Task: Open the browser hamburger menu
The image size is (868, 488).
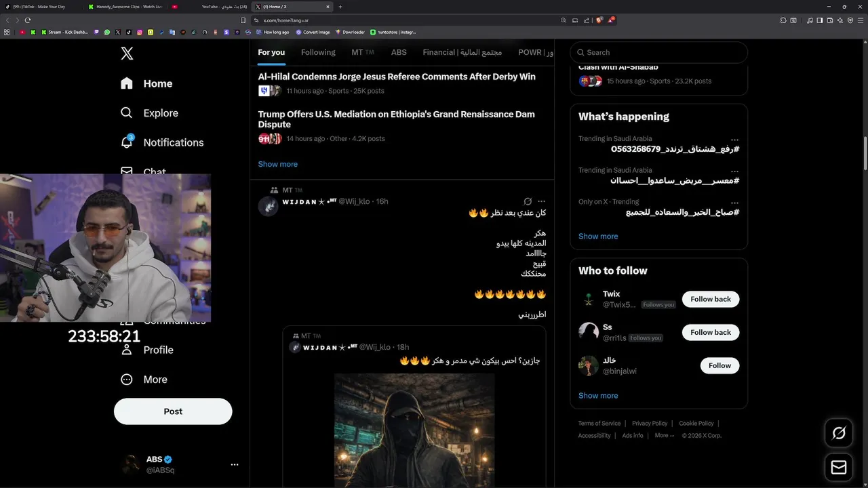Action: click(x=861, y=20)
